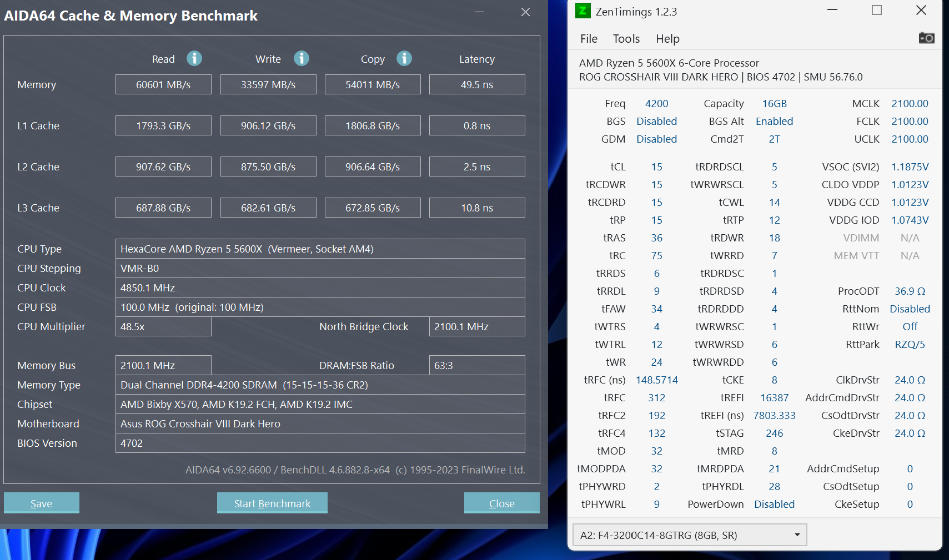Close the AIDA64 window with X
949x560 pixels.
click(525, 12)
